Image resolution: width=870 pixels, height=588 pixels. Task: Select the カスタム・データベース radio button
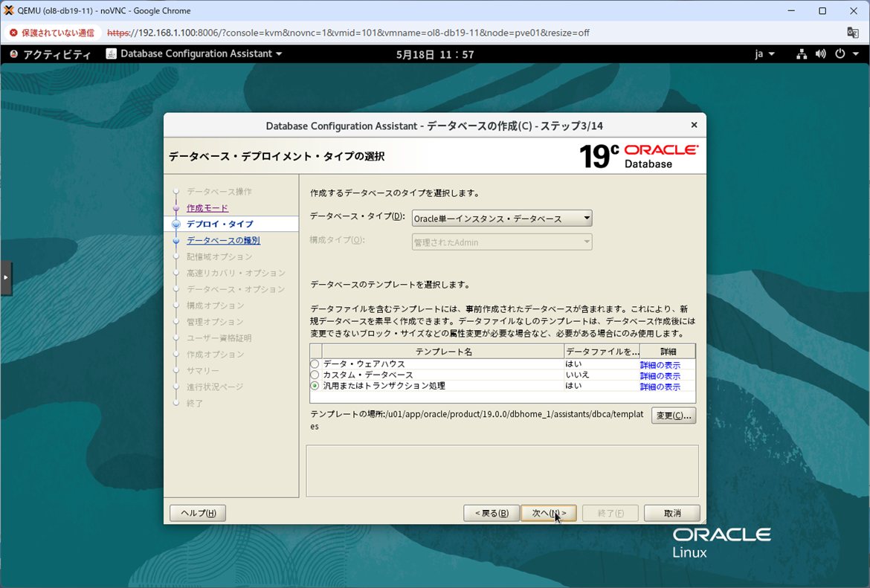pos(315,375)
